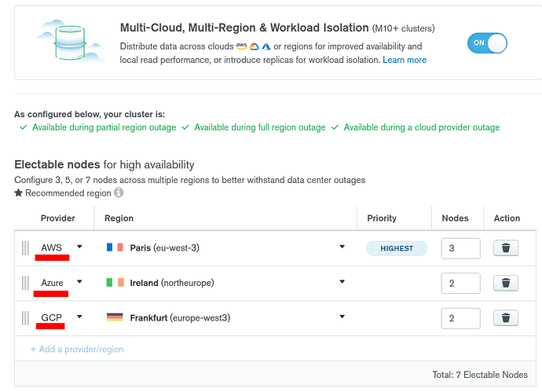This screenshot has height=392, width=542.
Task: Click the GCP row drag handle
Action: click(x=25, y=318)
